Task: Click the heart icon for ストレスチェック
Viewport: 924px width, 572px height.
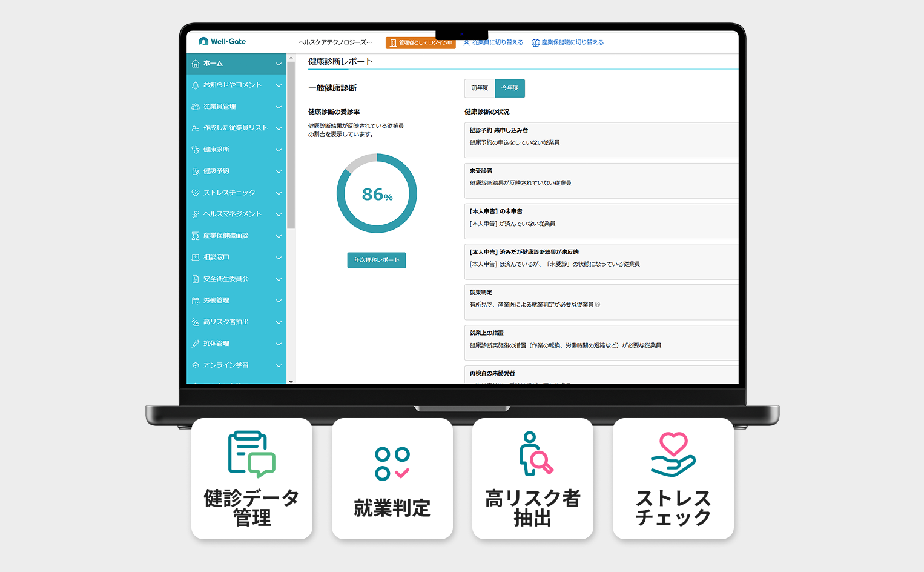Action: pyautogui.click(x=196, y=193)
